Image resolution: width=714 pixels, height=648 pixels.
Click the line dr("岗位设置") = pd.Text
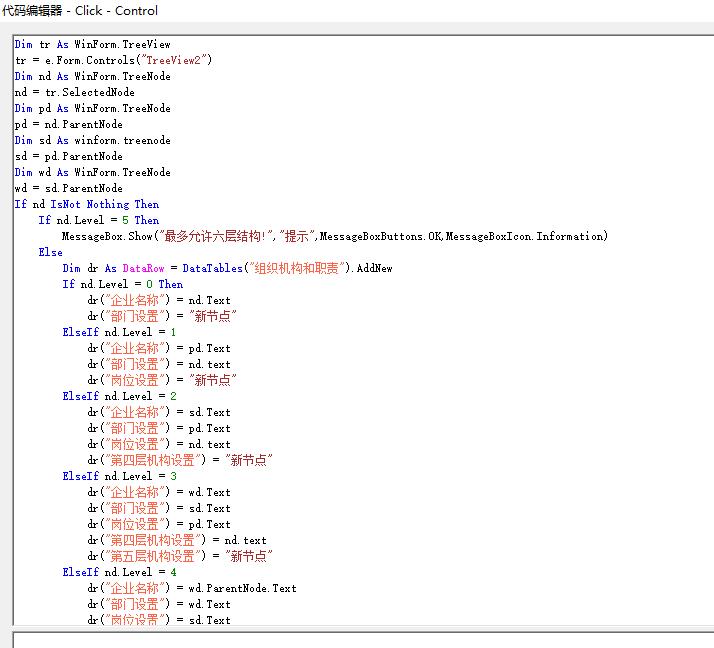point(159,524)
